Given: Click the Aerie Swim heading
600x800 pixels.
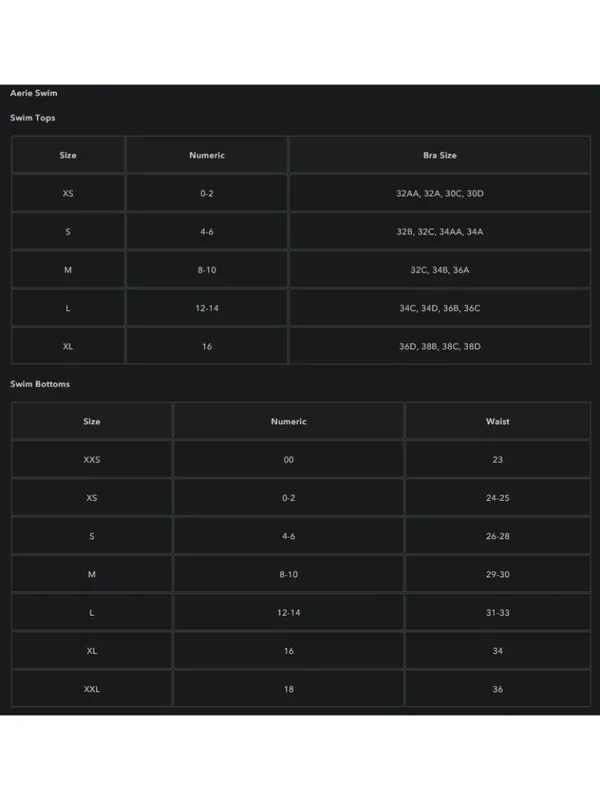Looking at the screenshot, I should [x=34, y=93].
